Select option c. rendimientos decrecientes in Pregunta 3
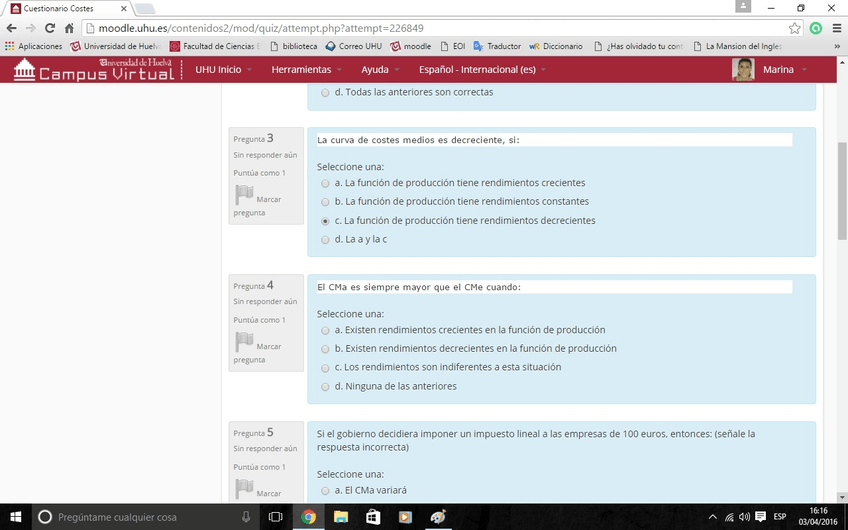The image size is (848, 530). 325,221
